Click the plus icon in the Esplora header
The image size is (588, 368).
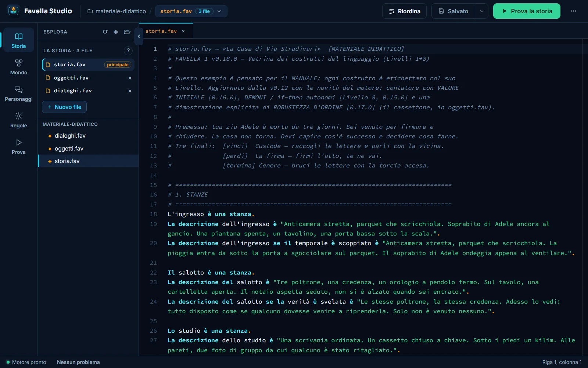pyautogui.click(x=116, y=32)
